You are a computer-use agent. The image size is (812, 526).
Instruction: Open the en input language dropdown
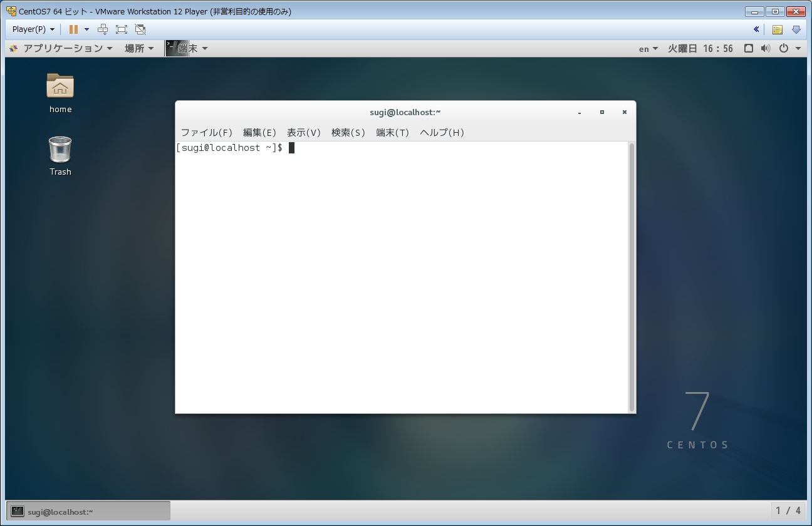coord(648,49)
